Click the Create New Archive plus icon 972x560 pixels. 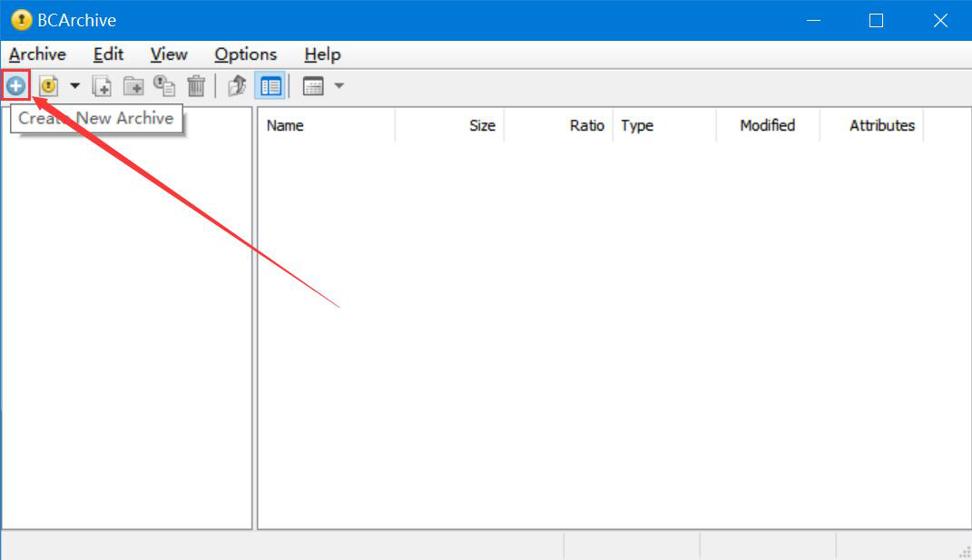(16, 85)
